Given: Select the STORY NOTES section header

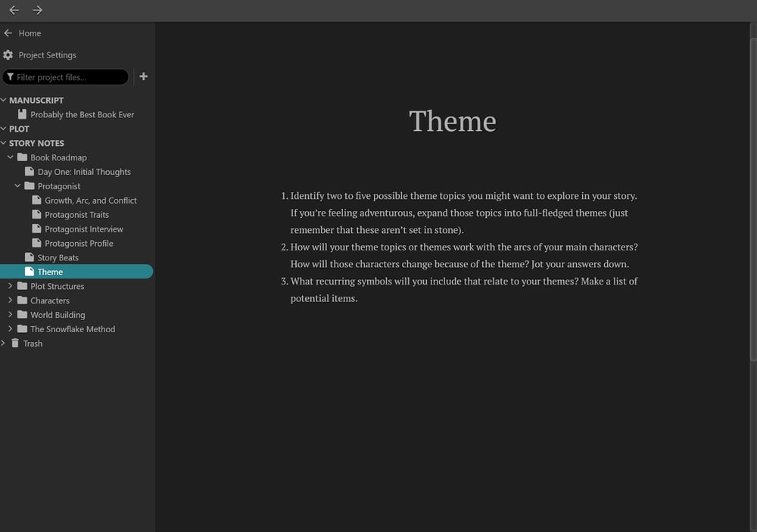Looking at the screenshot, I should (x=36, y=143).
